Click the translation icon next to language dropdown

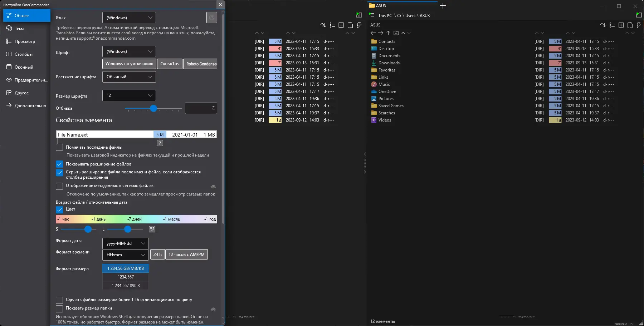tap(212, 18)
